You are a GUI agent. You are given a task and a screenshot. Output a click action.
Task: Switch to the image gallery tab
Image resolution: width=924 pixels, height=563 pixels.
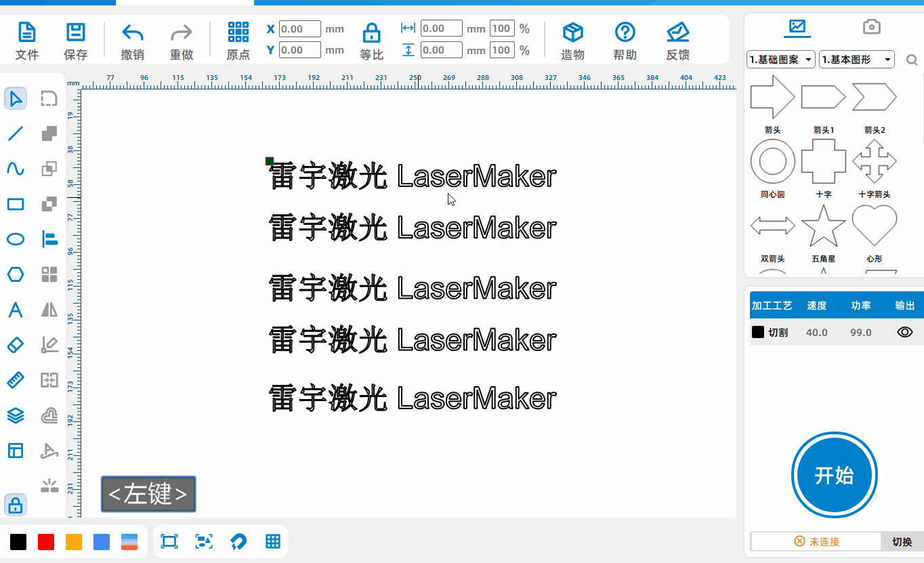pos(797,27)
